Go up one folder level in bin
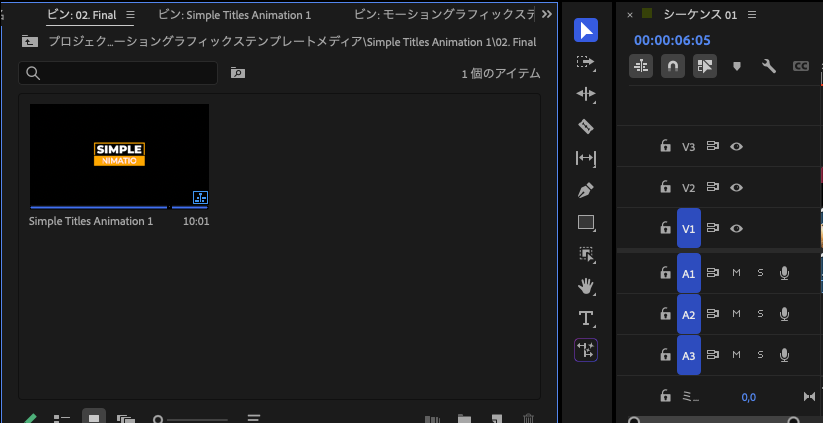Viewport: 823px width, 423px height. point(29,41)
